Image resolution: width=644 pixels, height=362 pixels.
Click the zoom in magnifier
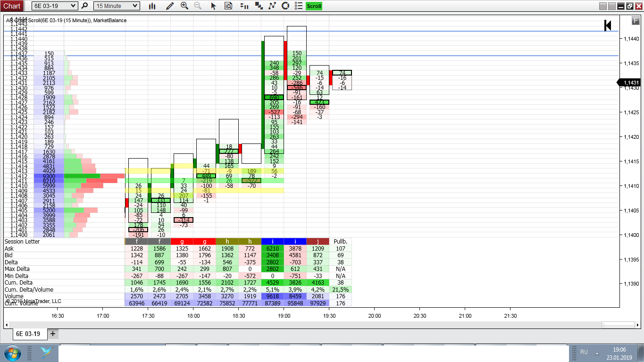point(184,6)
